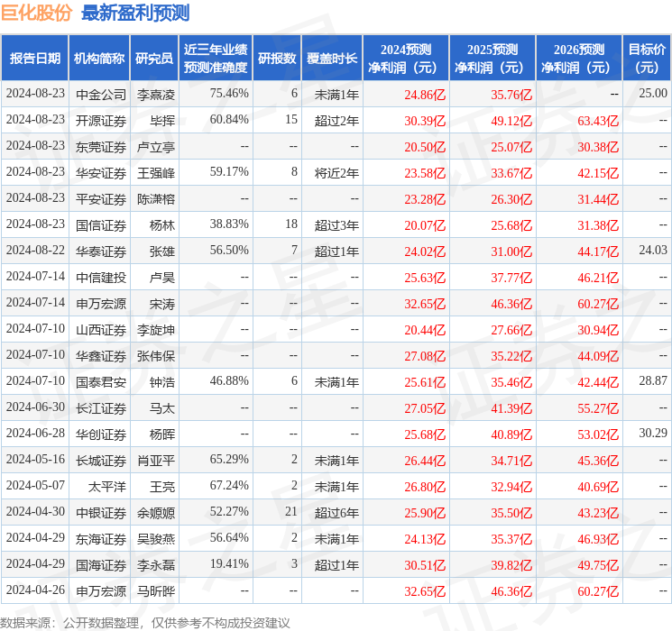The height and width of the screenshot is (631, 672).
Task: Select the 中金公司 institution cell
Action: (101, 95)
